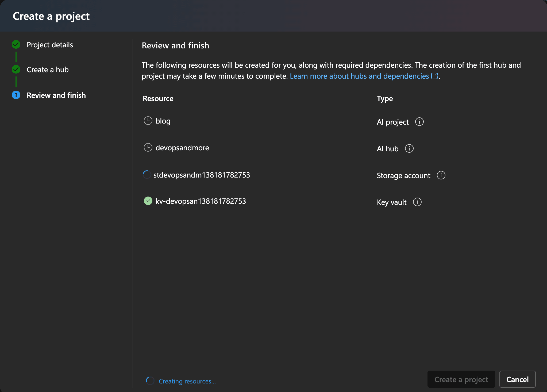
Task: Click the Creating resources status text
Action: point(187,381)
